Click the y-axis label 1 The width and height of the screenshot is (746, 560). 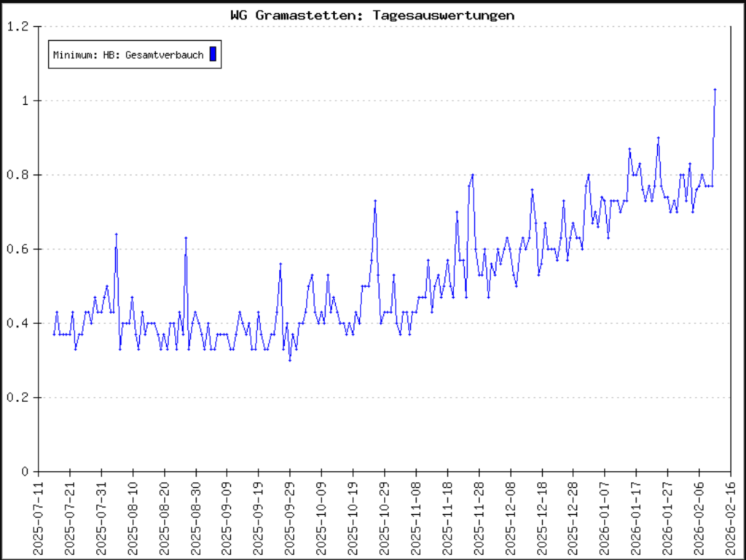click(x=26, y=100)
